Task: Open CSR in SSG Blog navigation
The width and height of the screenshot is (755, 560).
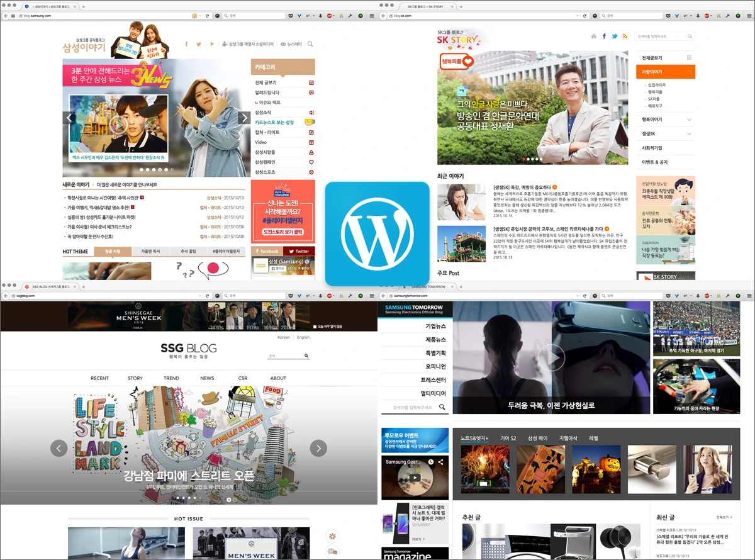Action: point(243,378)
